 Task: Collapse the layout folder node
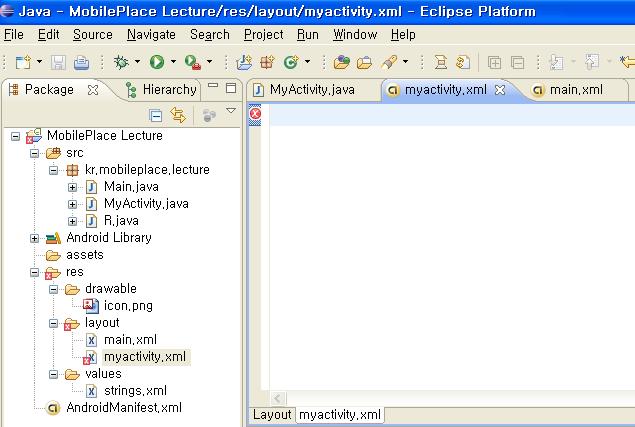pos(53,323)
